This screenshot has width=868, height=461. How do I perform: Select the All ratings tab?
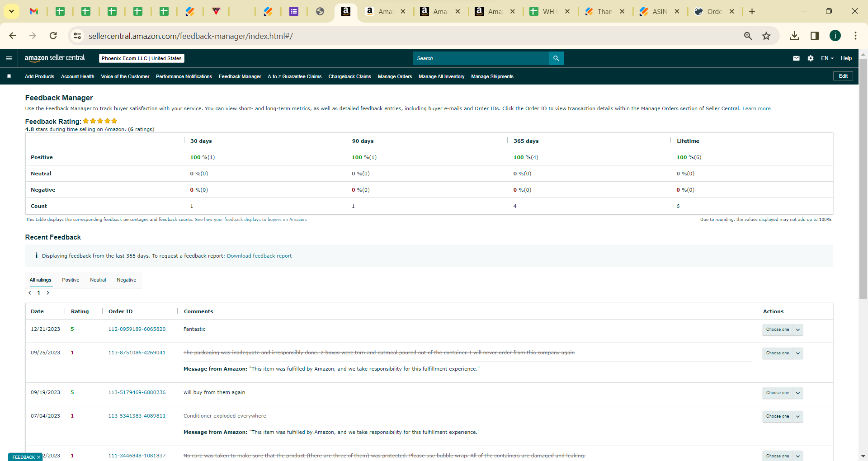[x=41, y=280]
